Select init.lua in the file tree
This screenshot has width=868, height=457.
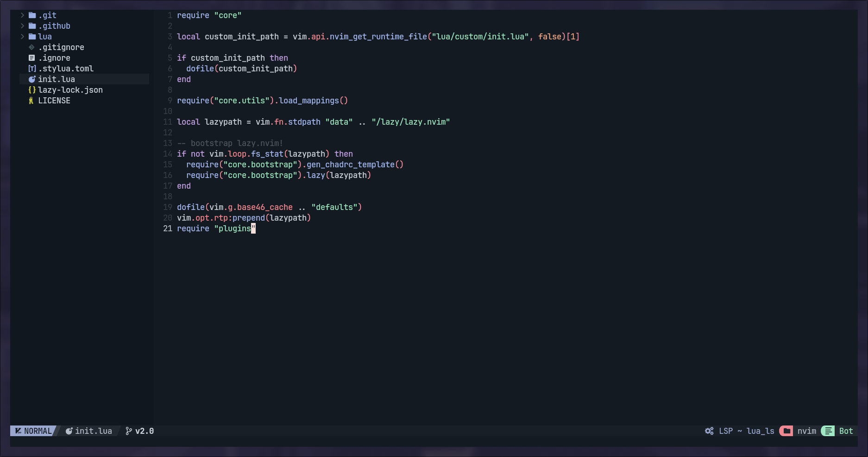point(57,79)
